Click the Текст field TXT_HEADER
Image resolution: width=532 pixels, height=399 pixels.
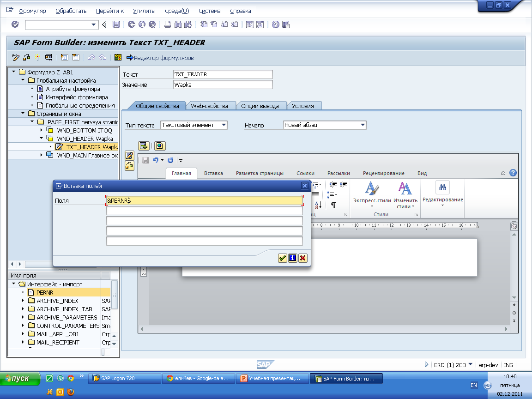(x=223, y=74)
